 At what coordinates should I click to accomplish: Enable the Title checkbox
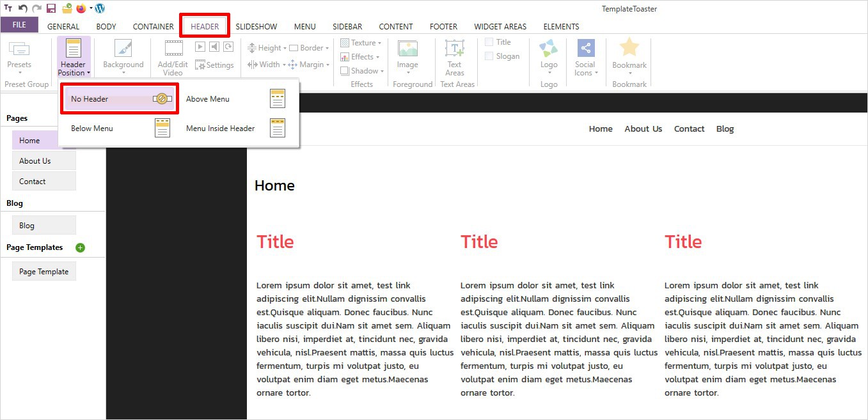489,42
